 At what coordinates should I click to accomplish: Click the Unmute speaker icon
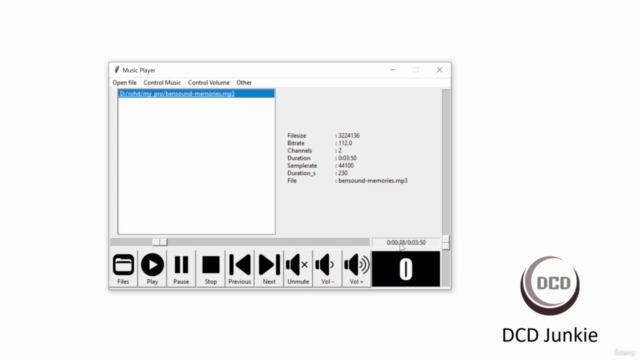tap(298, 269)
